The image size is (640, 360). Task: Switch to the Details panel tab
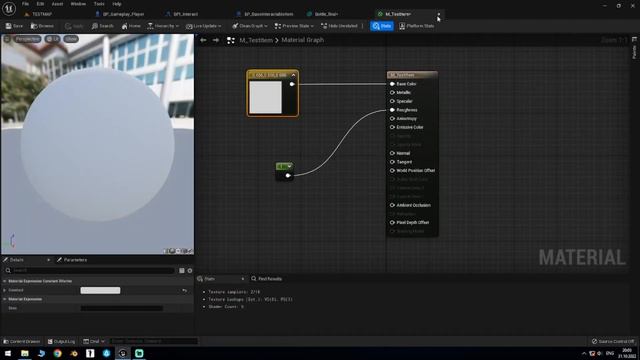[16, 260]
